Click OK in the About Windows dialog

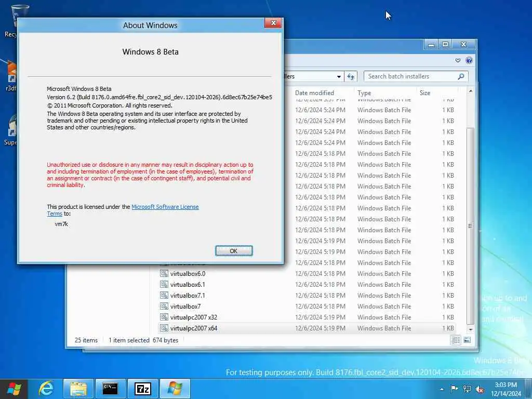point(234,251)
